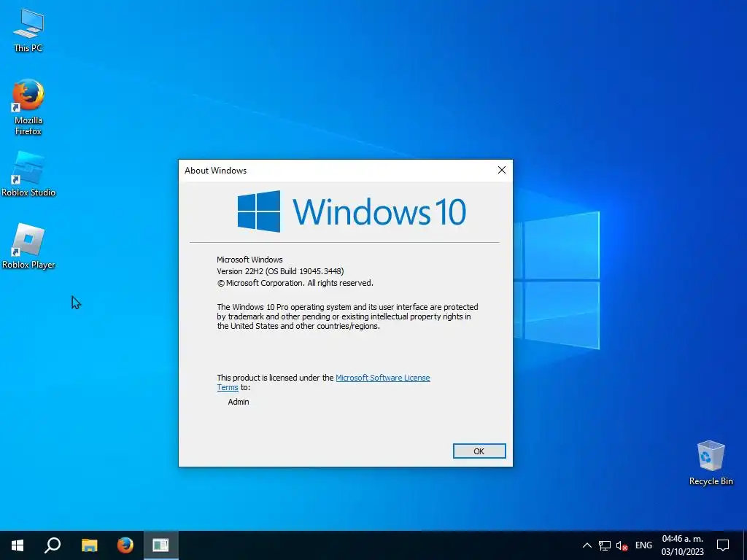747x560 pixels.
Task: Select the Roblox Player desktop shortcut
Action: point(28,246)
